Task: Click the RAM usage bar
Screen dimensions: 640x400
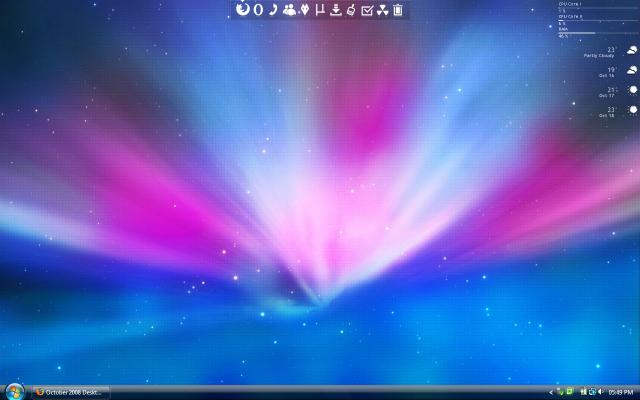Action: [599, 33]
